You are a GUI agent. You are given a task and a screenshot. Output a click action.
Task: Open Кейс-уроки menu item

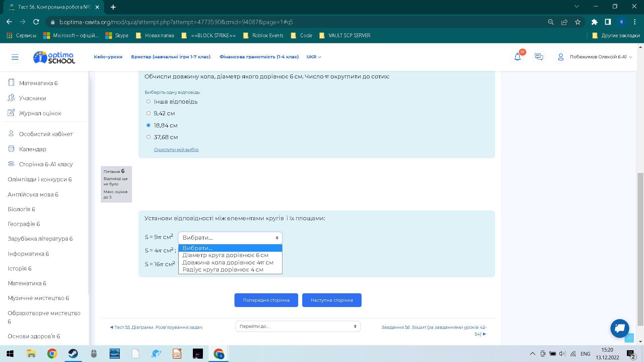108,57
